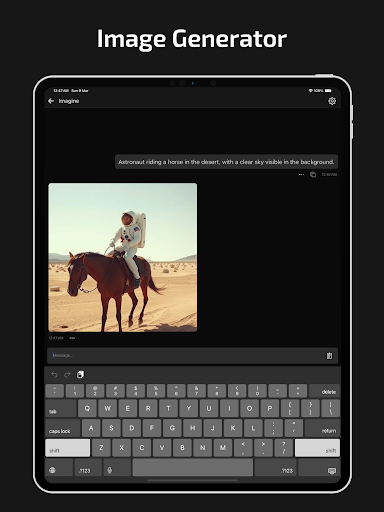
Task: Tap the E key
Action: coord(128,408)
